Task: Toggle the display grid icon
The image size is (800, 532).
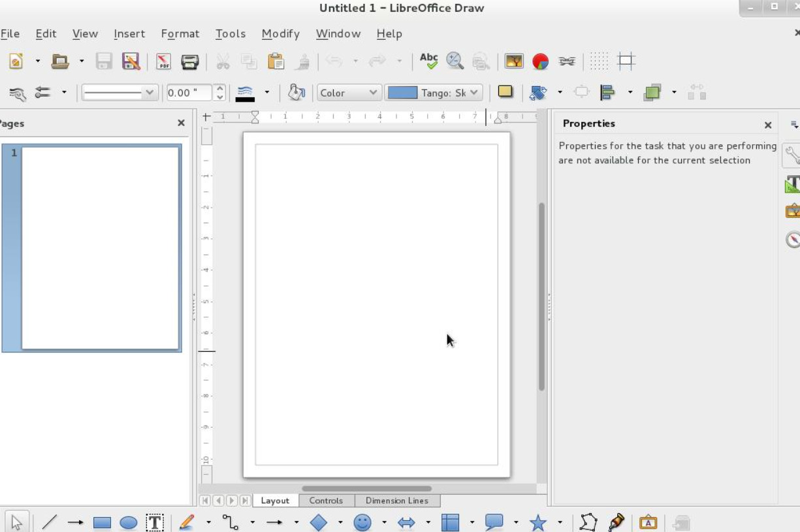Action: [599, 61]
